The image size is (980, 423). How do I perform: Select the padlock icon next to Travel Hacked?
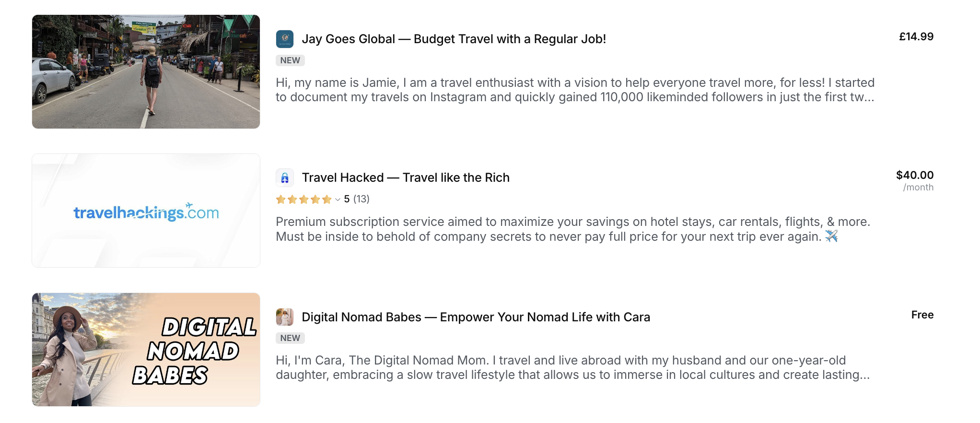(x=285, y=177)
